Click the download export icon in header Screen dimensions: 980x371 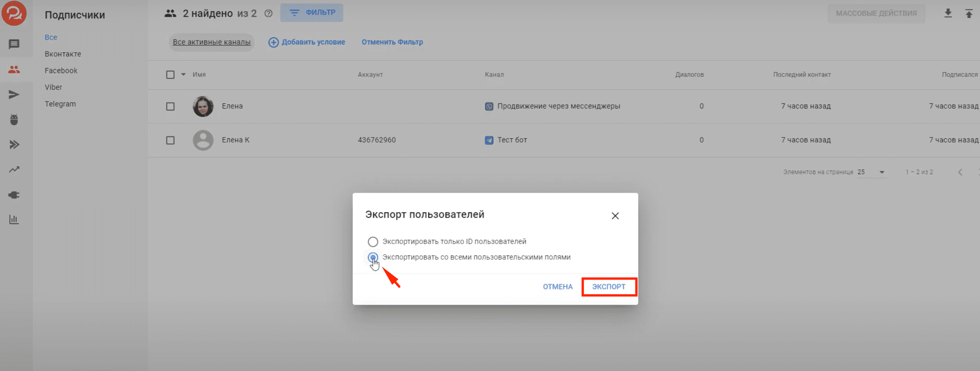click(x=948, y=13)
